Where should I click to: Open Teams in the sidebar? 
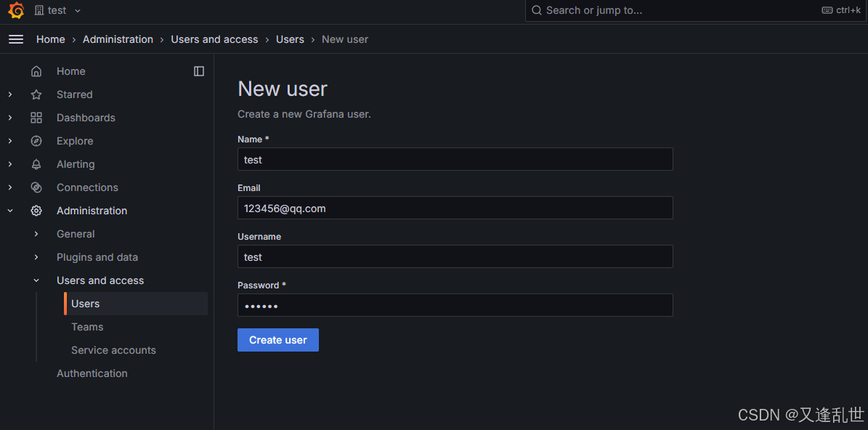tap(87, 327)
